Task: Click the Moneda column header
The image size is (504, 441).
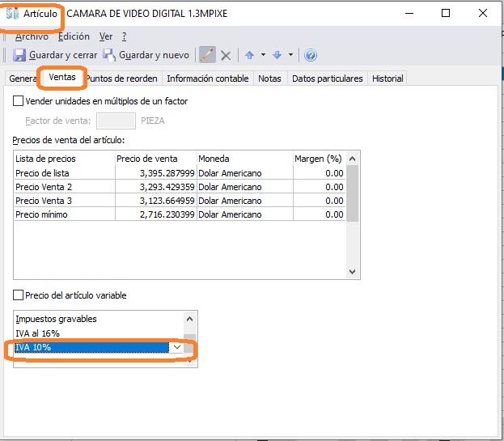Action: tap(245, 159)
